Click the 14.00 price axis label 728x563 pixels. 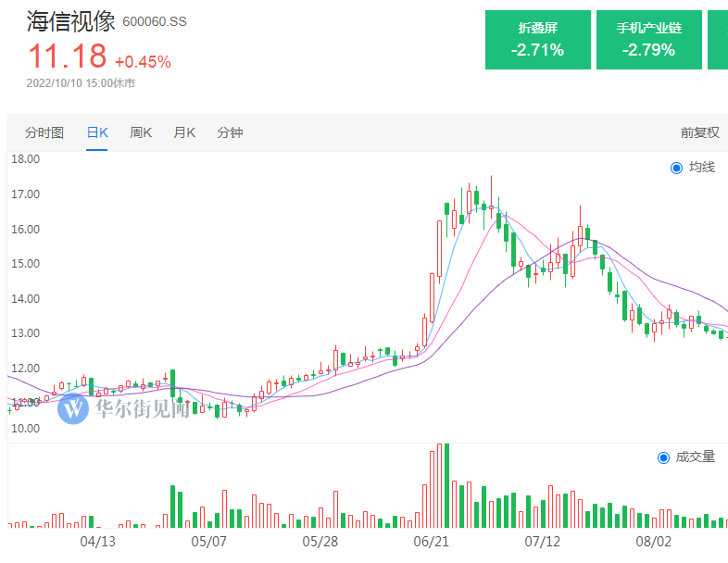[x=26, y=299]
